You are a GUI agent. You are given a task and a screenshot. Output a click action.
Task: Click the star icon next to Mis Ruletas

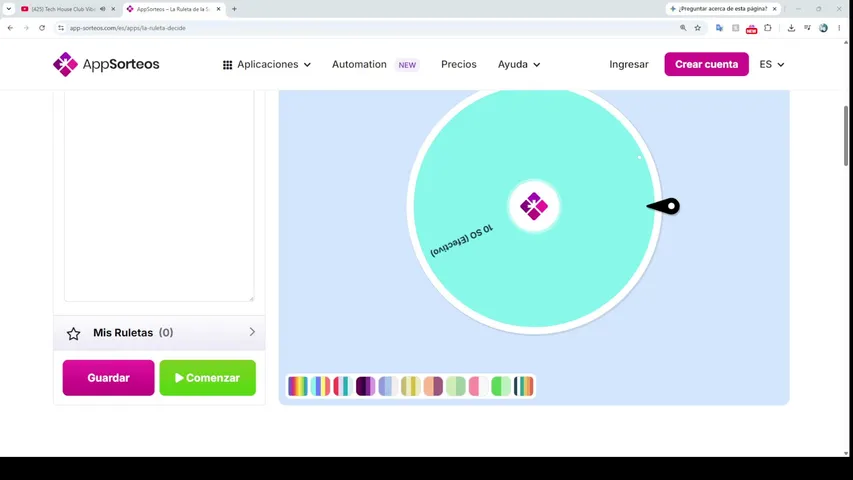pyautogui.click(x=73, y=333)
